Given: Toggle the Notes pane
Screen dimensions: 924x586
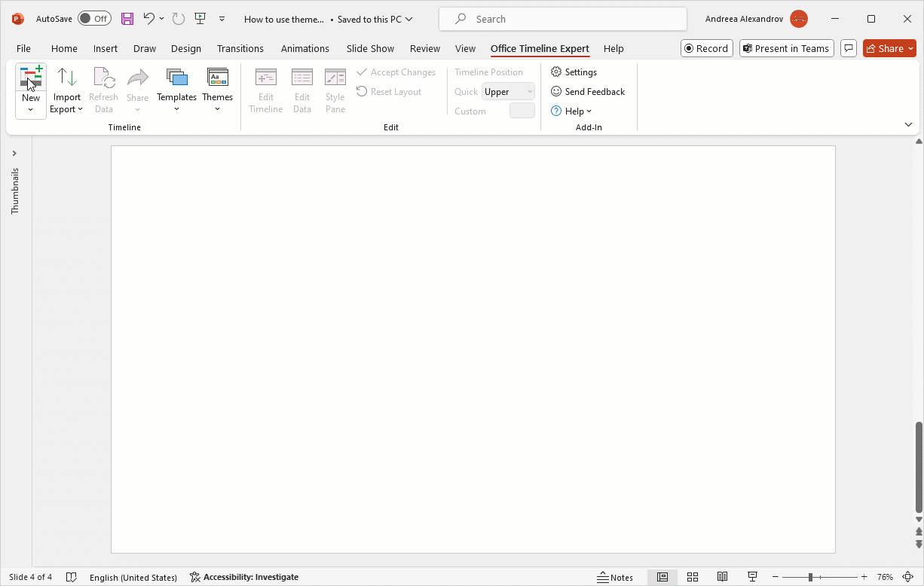Looking at the screenshot, I should (x=615, y=577).
